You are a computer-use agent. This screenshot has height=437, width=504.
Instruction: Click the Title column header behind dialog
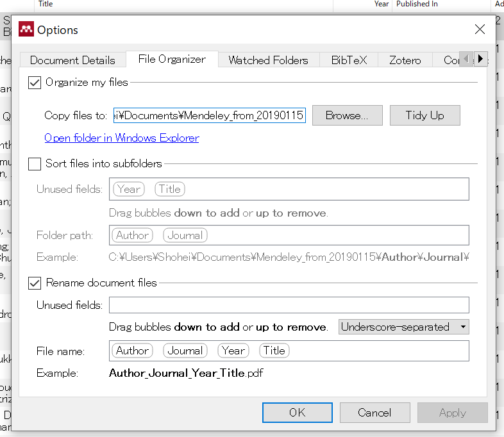coord(183,4)
